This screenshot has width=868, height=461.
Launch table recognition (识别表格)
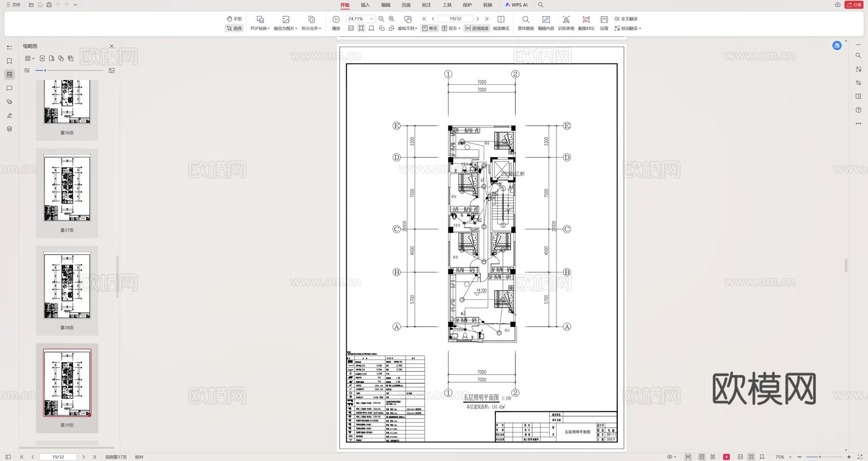coord(566,23)
